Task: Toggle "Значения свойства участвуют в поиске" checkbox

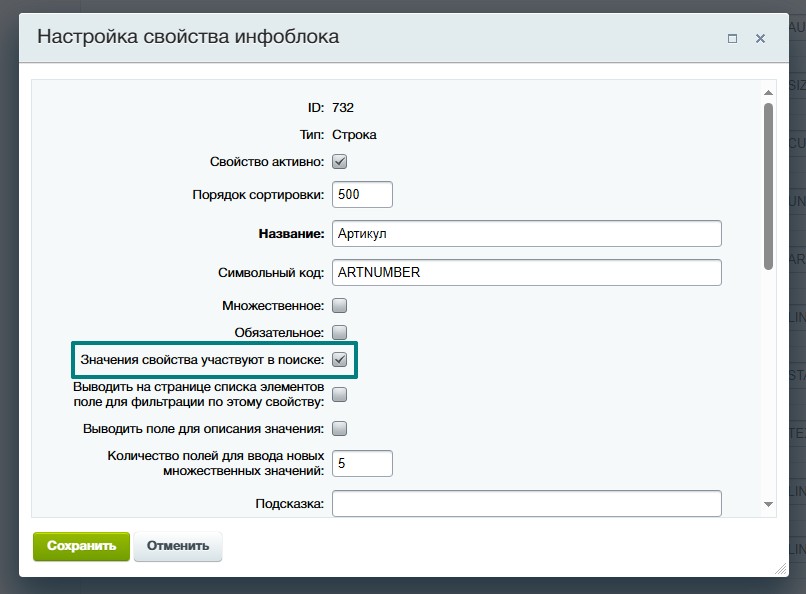Action: 339,359
